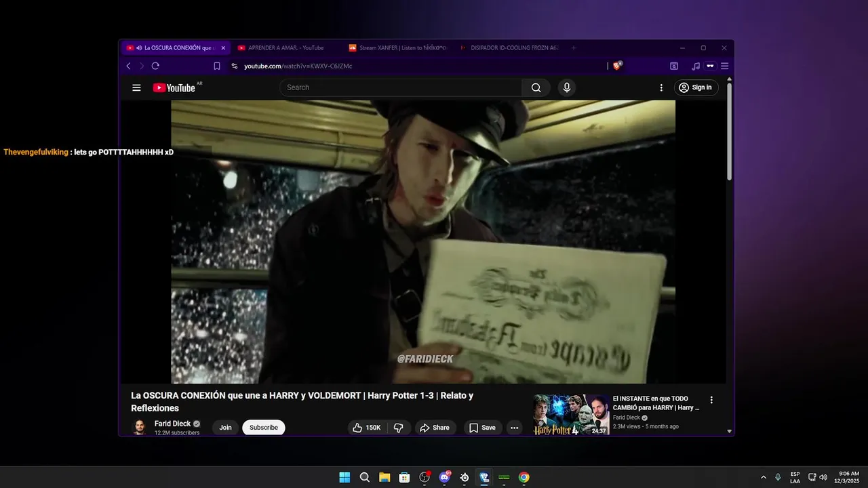Image resolution: width=868 pixels, height=488 pixels.
Task: Open the SteelSeries app on the taskbar
Action: [x=465, y=477]
